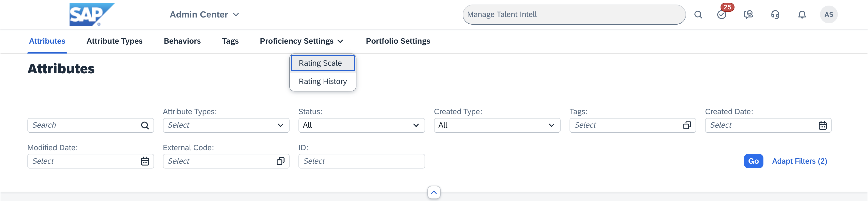The height and width of the screenshot is (201, 868).
Task: Contact support using the headset icon
Action: [x=775, y=14]
